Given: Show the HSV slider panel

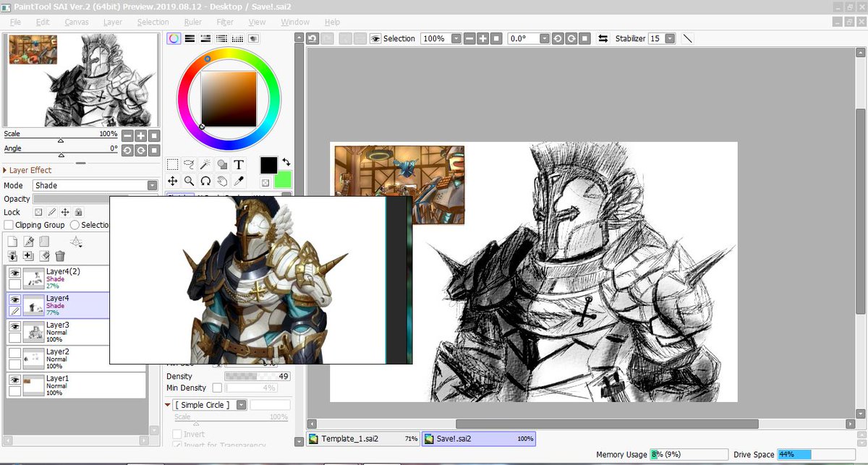Looking at the screenshot, I should tap(205, 38).
